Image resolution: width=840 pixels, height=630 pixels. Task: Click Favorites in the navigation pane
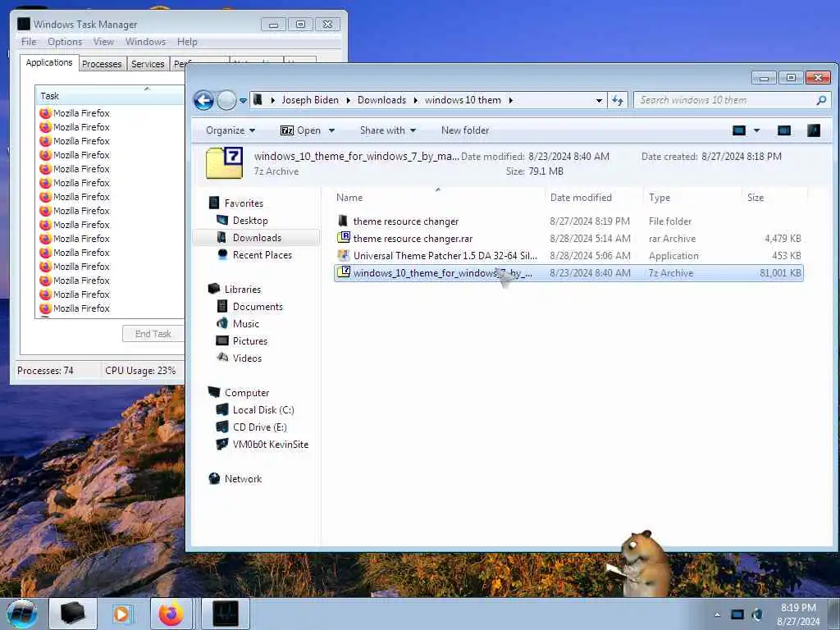coord(244,203)
